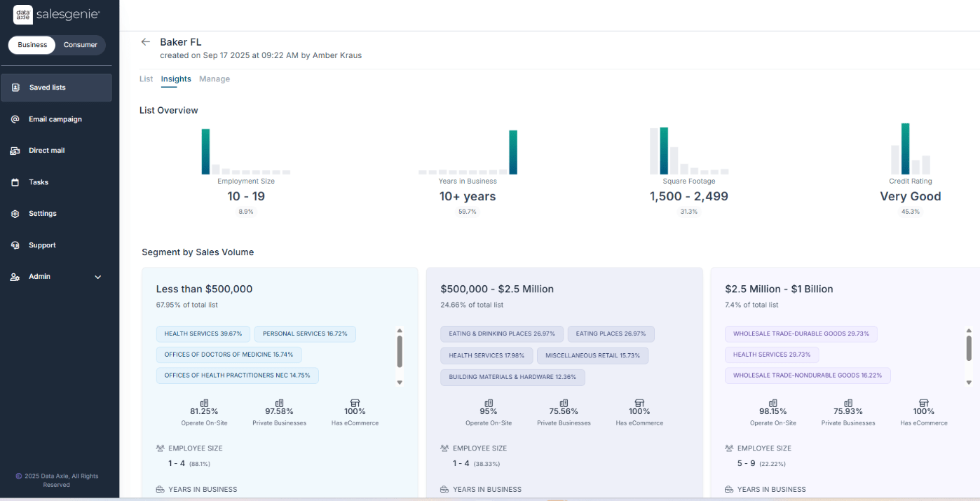The image size is (980, 501).
Task: Click the highlighted Credit Rating chart bar
Action: [x=906, y=149]
